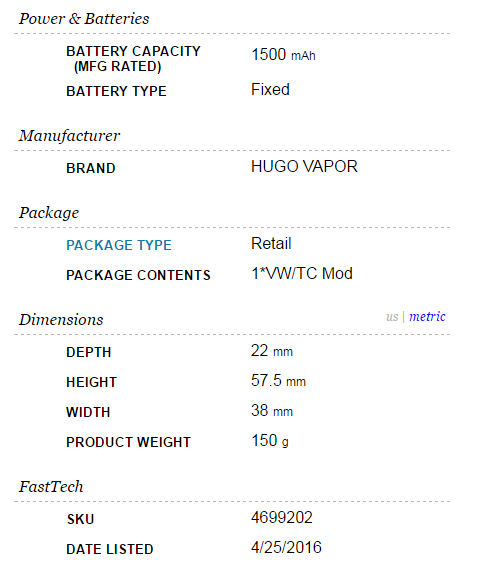Click the SKU number 4699202
This screenshot has width=488, height=588.
[x=282, y=518]
